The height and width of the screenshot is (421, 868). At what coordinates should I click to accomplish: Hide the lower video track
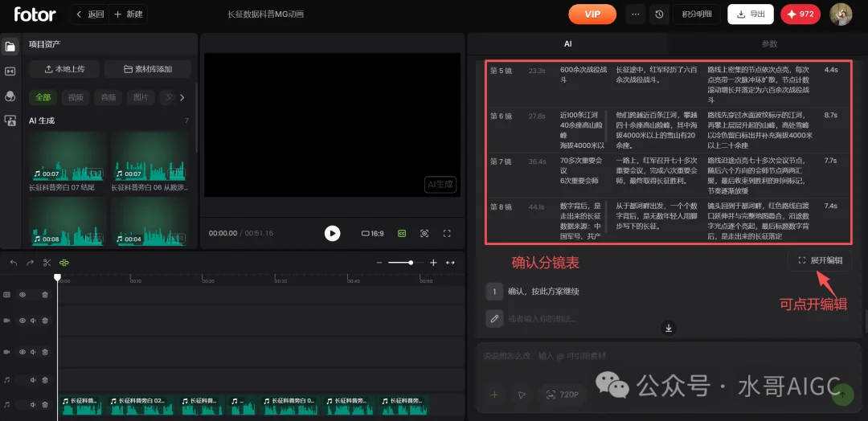(x=23, y=352)
